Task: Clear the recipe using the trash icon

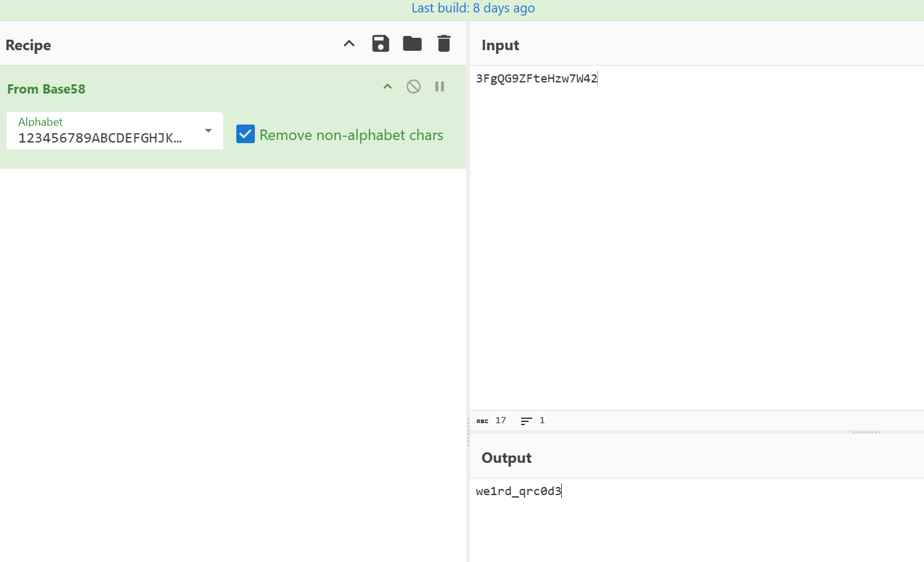Action: click(x=444, y=43)
